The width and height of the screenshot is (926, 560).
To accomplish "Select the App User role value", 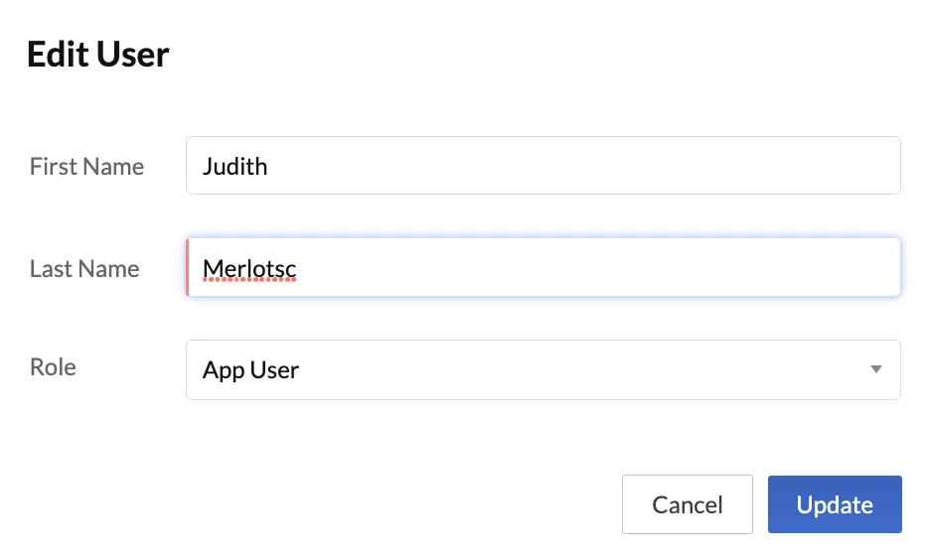I will pyautogui.click(x=250, y=370).
